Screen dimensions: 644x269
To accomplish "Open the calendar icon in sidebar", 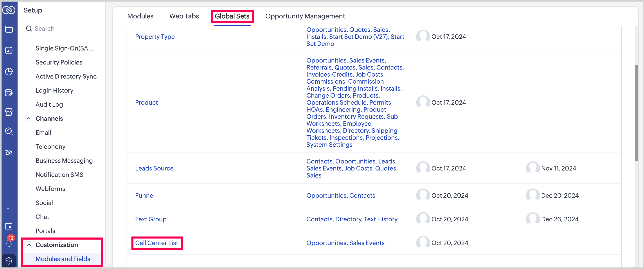I will (9, 226).
